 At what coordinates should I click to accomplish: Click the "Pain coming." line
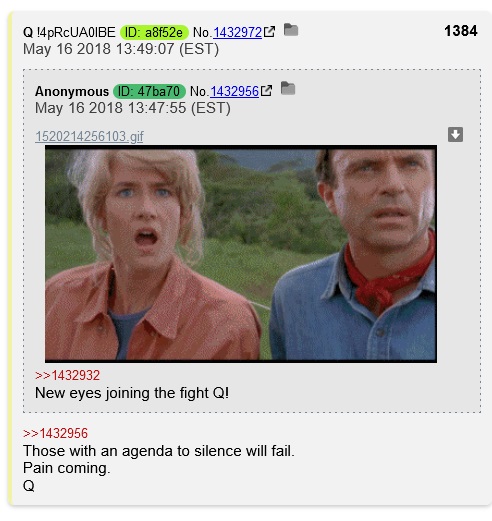pyautogui.click(x=66, y=469)
